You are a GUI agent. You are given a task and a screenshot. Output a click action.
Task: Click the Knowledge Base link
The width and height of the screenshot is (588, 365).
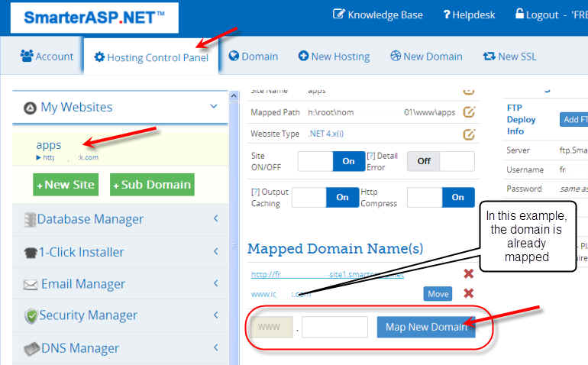click(x=378, y=15)
